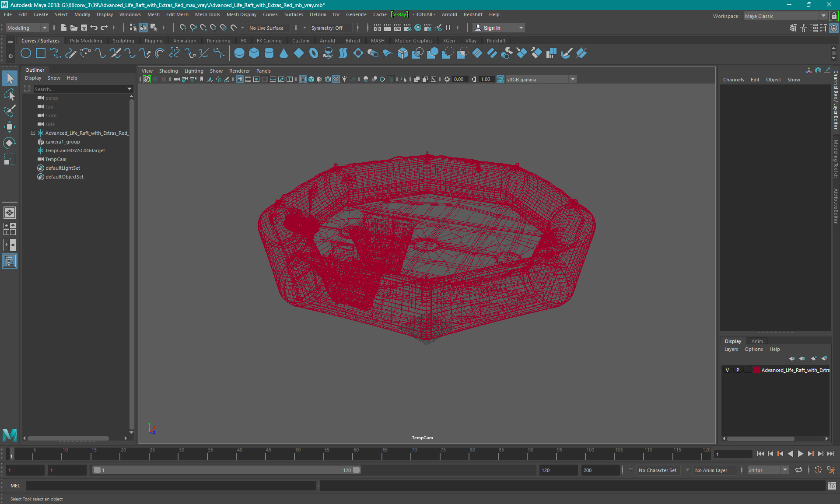Screen dimensions: 840x504
Task: Create a new layer in layer editor
Action: [x=814, y=358]
